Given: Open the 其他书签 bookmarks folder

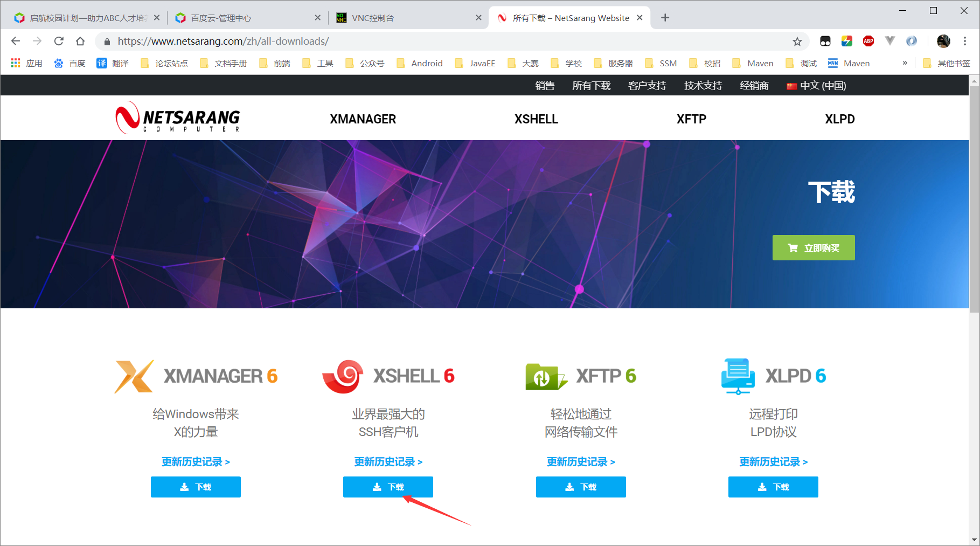Looking at the screenshot, I should [x=947, y=63].
